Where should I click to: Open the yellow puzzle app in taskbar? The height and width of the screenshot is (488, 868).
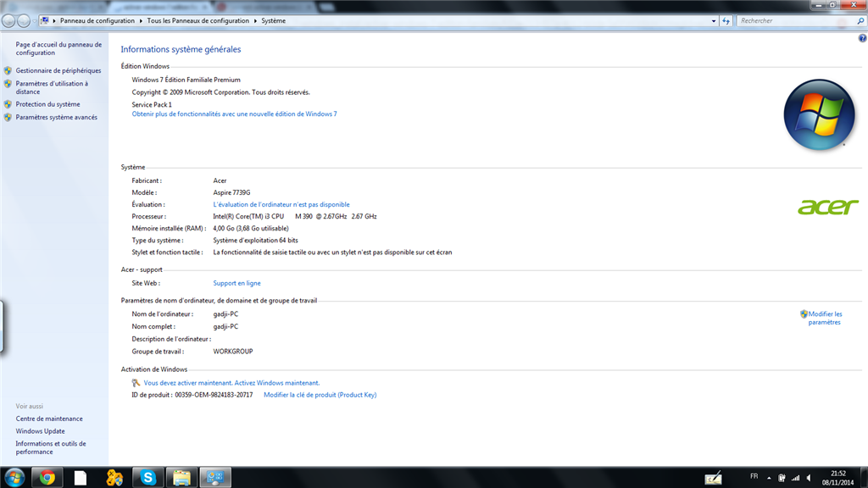tap(114, 478)
